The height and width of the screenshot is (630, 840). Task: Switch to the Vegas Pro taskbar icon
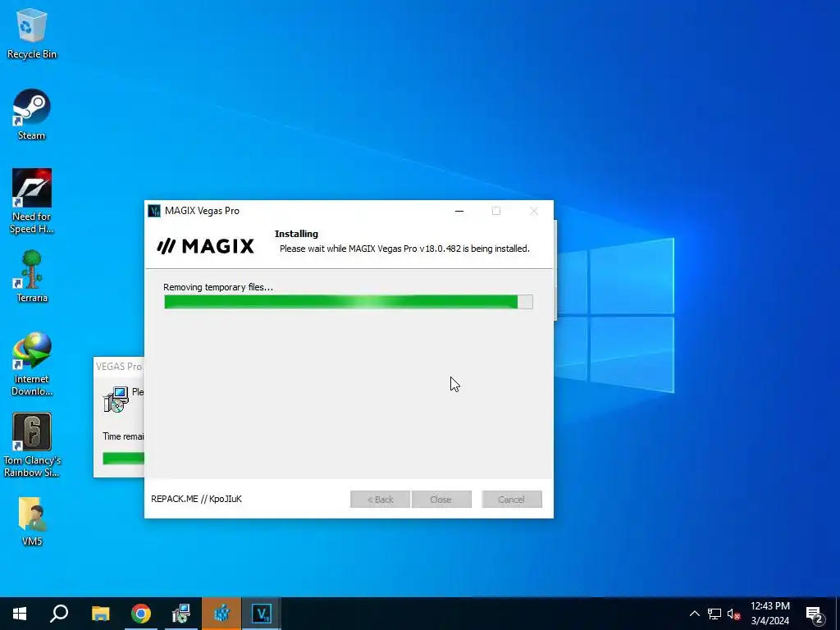tap(262, 614)
